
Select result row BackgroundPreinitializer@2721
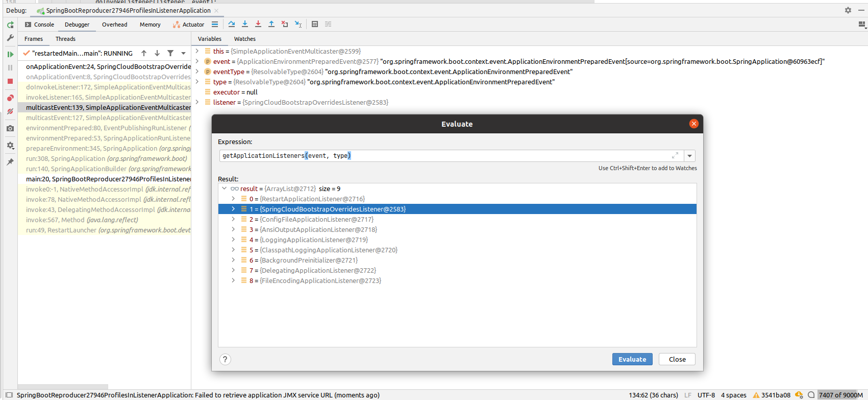(x=457, y=260)
